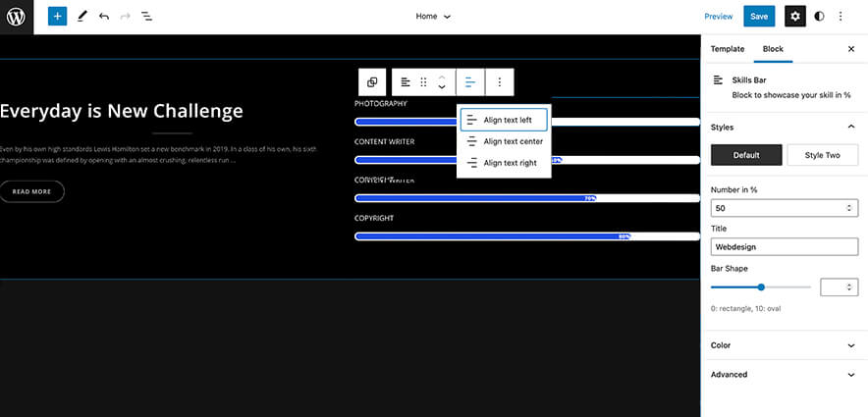Image resolution: width=868 pixels, height=417 pixels.
Task: Open the WordPress dashboard logo
Action: point(16,17)
